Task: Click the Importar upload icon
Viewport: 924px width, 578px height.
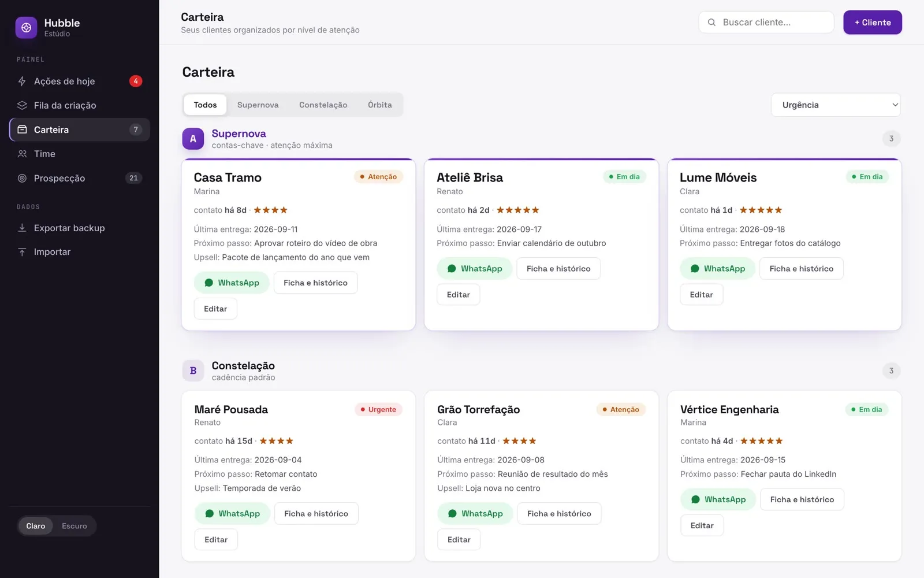Action: (x=22, y=252)
